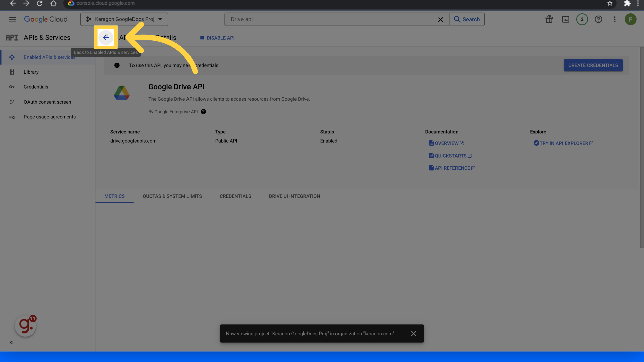Open the help question mark icon
Viewport: 644px width, 362px height.
(x=598, y=19)
